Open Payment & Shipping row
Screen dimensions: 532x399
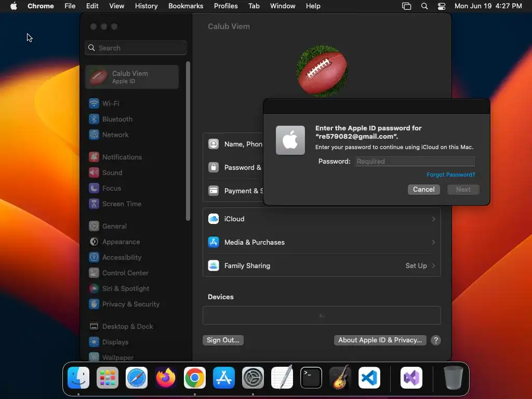click(233, 191)
